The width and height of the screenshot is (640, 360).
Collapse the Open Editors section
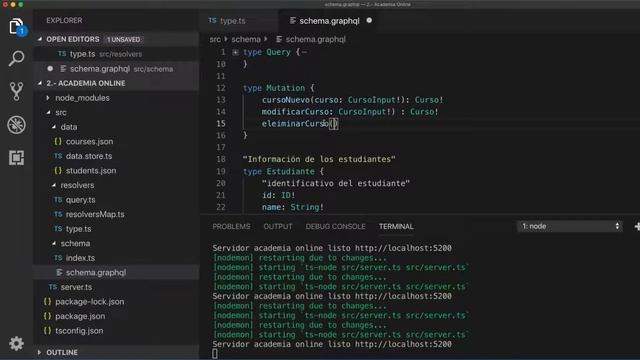point(40,39)
